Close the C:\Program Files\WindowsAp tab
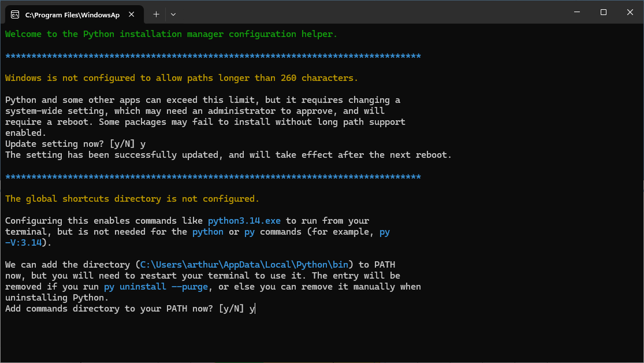 pos(132,14)
